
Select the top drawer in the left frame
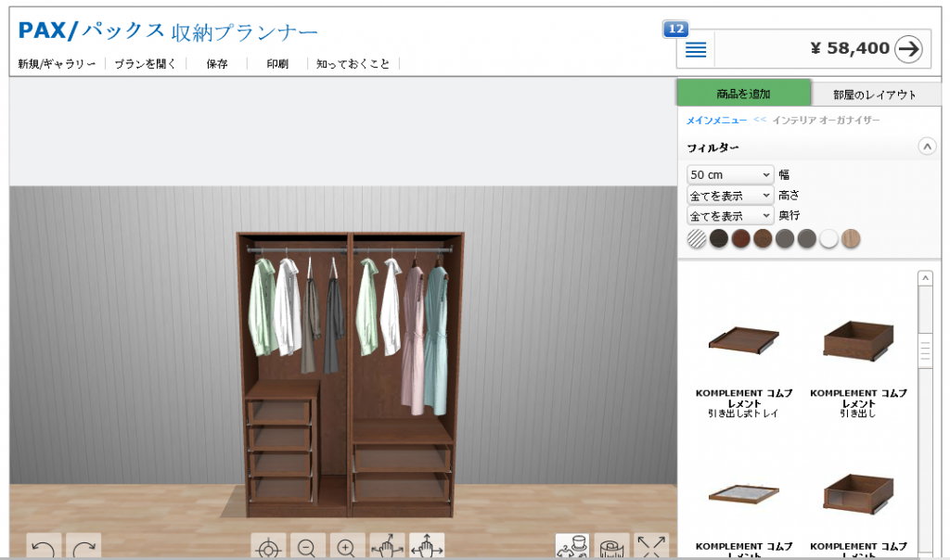279,413
